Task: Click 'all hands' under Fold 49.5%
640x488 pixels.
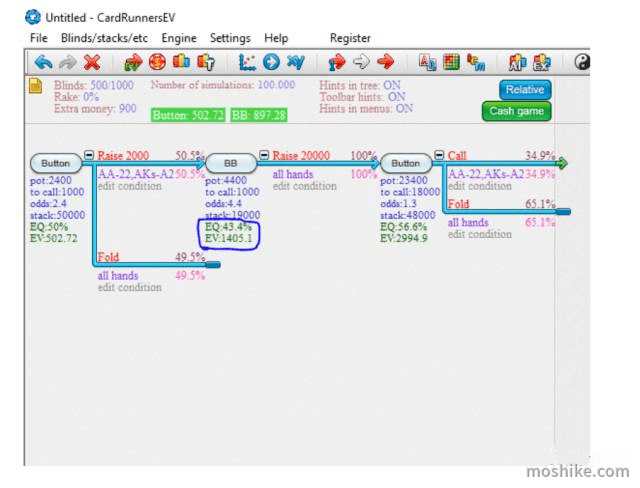Action: point(118,275)
